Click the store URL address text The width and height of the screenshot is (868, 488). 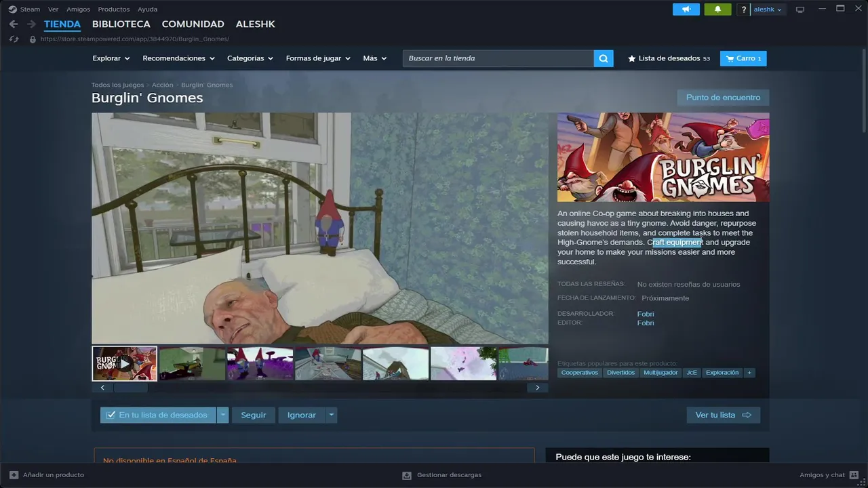coord(135,39)
